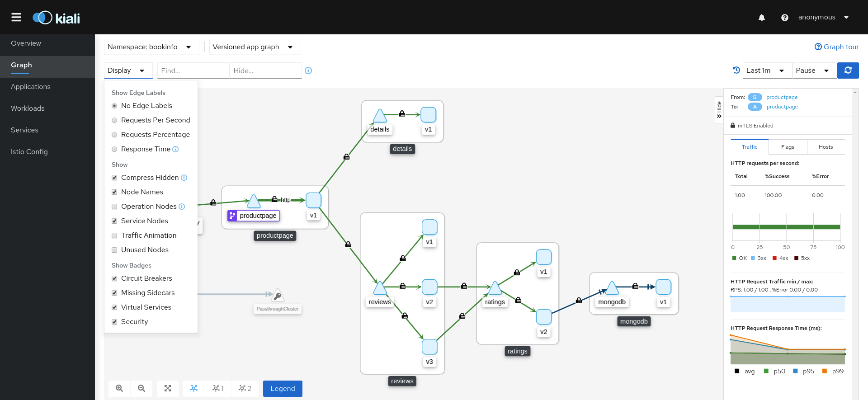This screenshot has width=868, height=400.
Task: Select the details v1 workload node
Action: (428, 115)
